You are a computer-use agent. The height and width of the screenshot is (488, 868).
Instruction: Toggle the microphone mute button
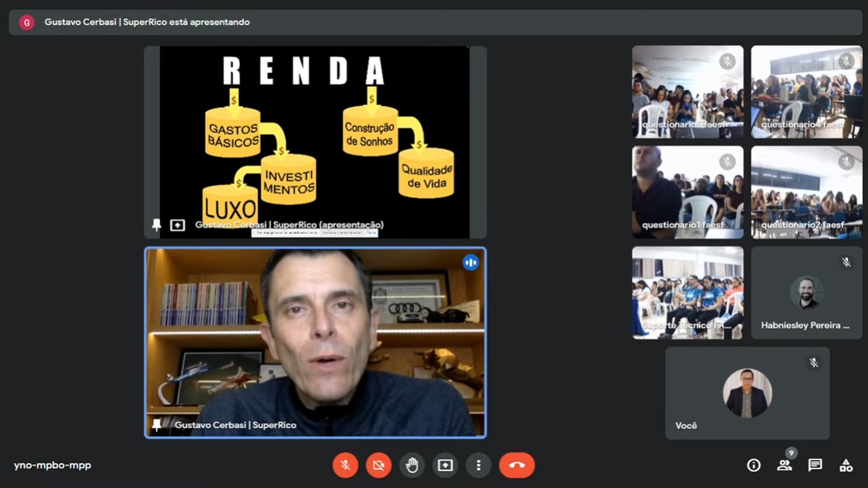pyautogui.click(x=346, y=465)
